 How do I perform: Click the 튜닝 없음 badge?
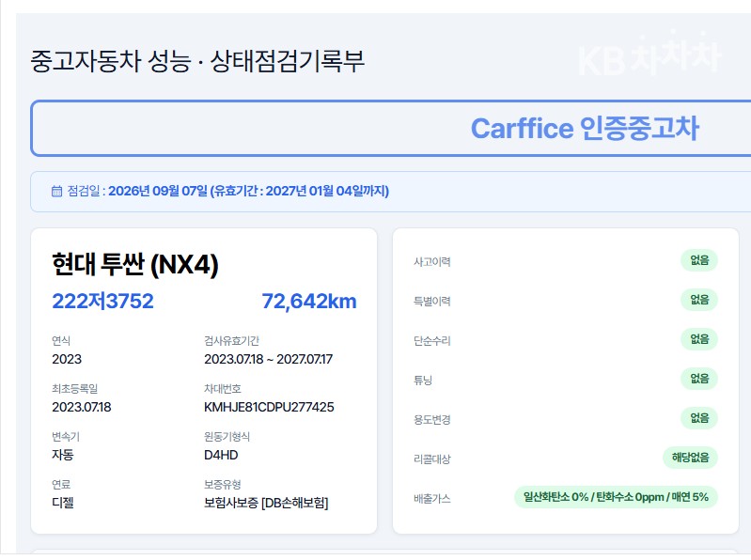pyautogui.click(x=699, y=379)
